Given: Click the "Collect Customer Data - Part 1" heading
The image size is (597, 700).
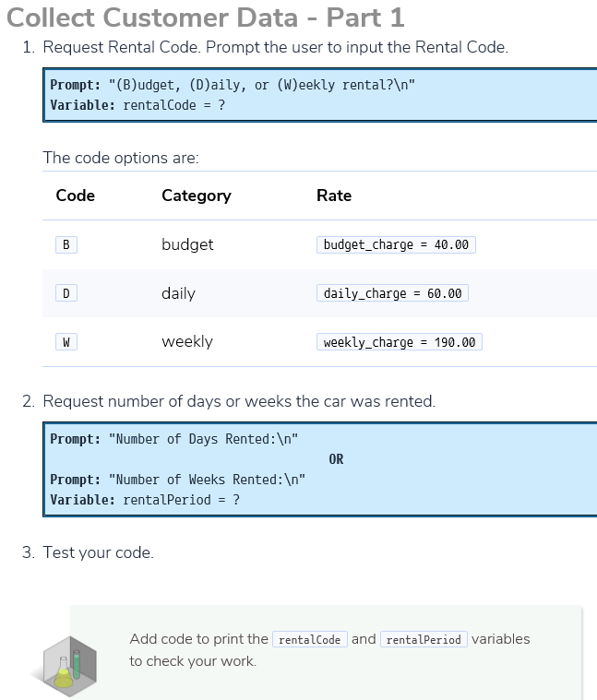Looking at the screenshot, I should coord(206,18).
